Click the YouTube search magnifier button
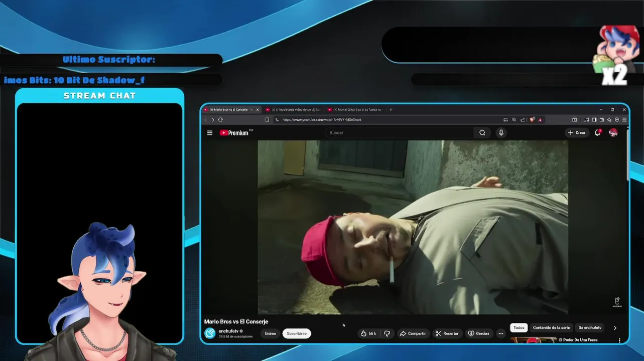This screenshot has height=361, width=644. pos(482,133)
